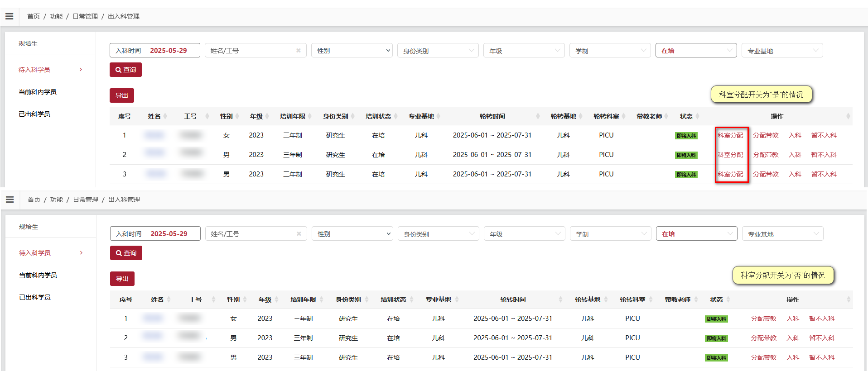Sort upper table by 专业基地 column icon

(x=438, y=116)
